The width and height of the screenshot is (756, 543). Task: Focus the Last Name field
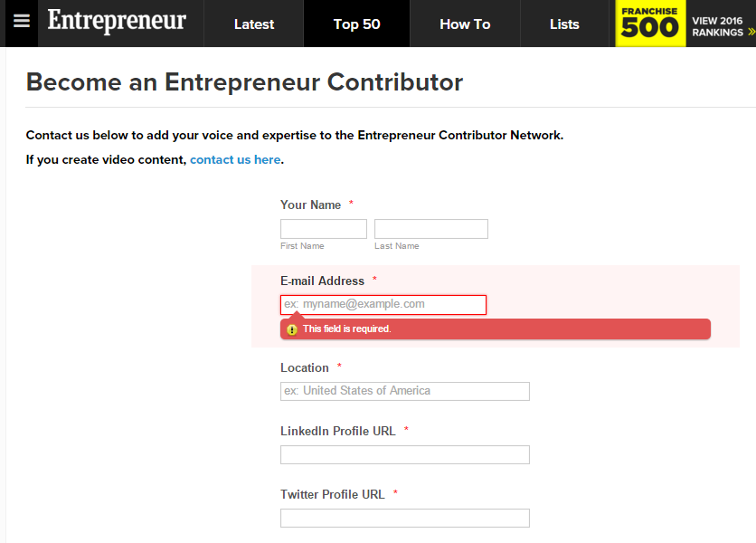pos(431,229)
